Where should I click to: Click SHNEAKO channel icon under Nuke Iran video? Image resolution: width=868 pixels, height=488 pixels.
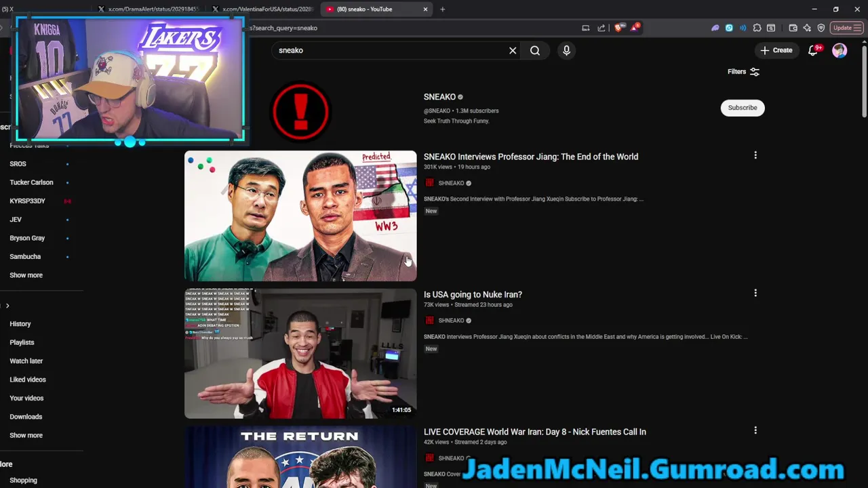pyautogui.click(x=429, y=321)
